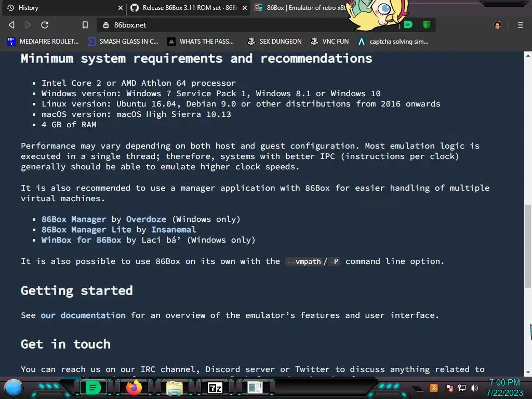Open the VNC FUN bookmark
This screenshot has width=532, height=399.
point(330,42)
